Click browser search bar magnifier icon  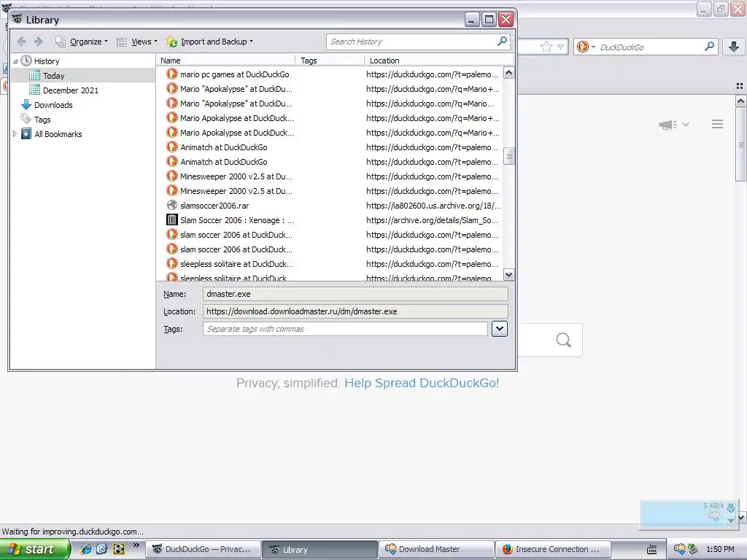click(709, 47)
